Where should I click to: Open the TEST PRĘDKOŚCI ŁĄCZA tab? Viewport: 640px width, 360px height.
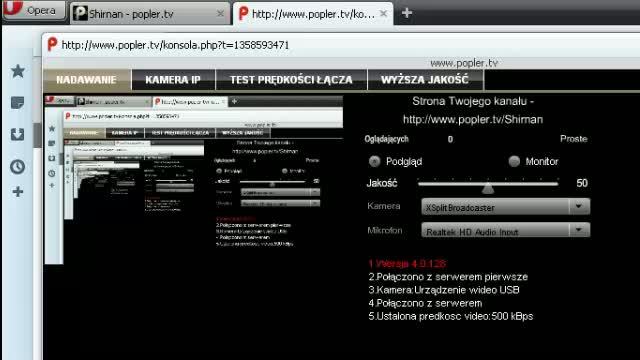[x=291, y=80]
